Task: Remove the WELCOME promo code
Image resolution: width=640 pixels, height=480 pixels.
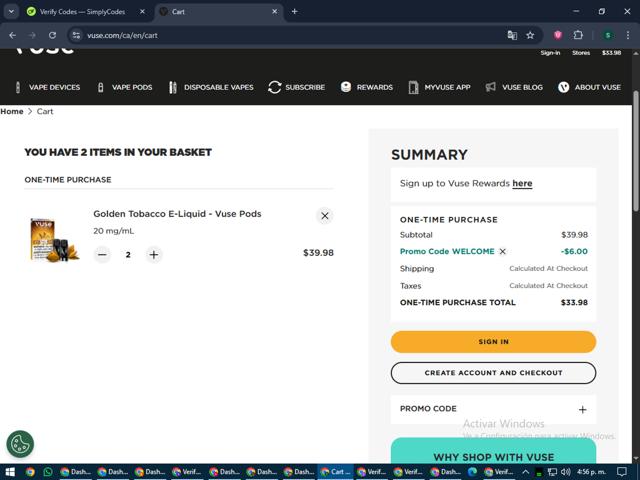Action: [503, 251]
